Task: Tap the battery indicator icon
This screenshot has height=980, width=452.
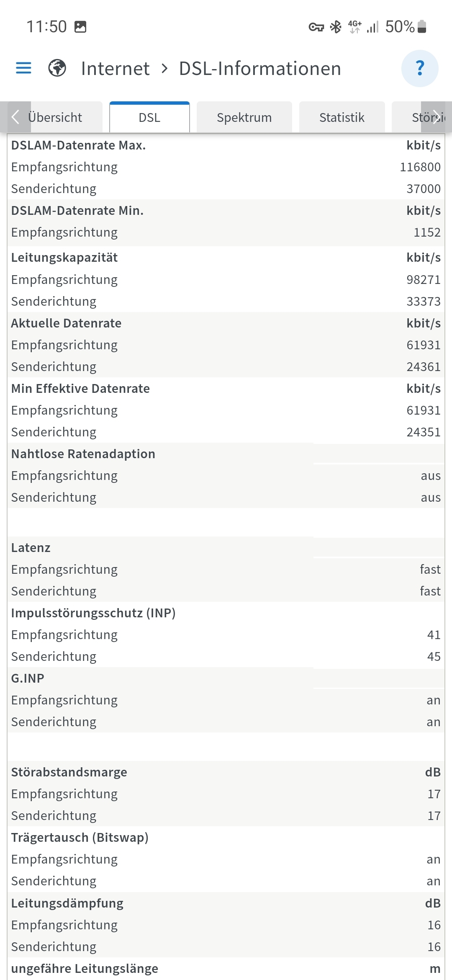Action: pyautogui.click(x=422, y=27)
